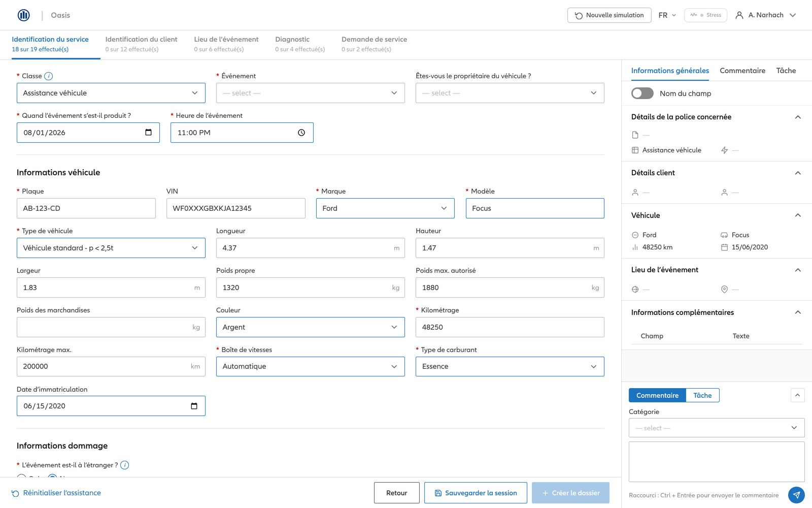The height and width of the screenshot is (508, 812).
Task: Click the Plaque input field
Action: click(86, 208)
